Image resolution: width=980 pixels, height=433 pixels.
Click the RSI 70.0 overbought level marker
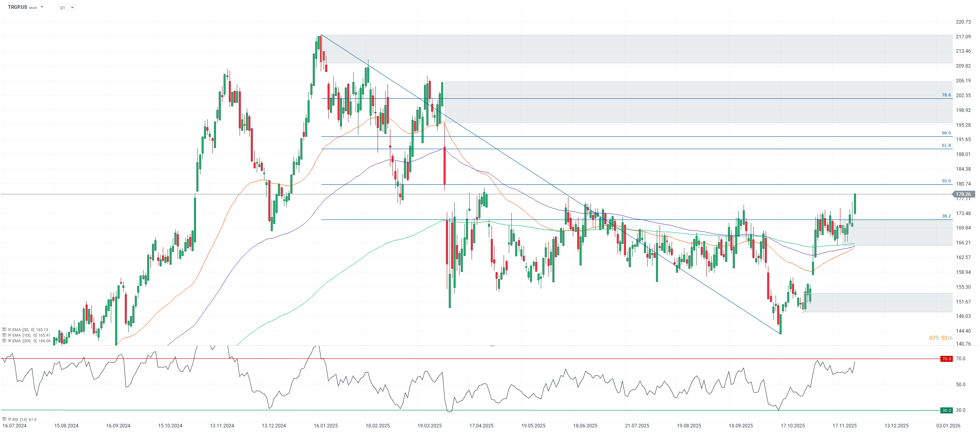point(946,359)
